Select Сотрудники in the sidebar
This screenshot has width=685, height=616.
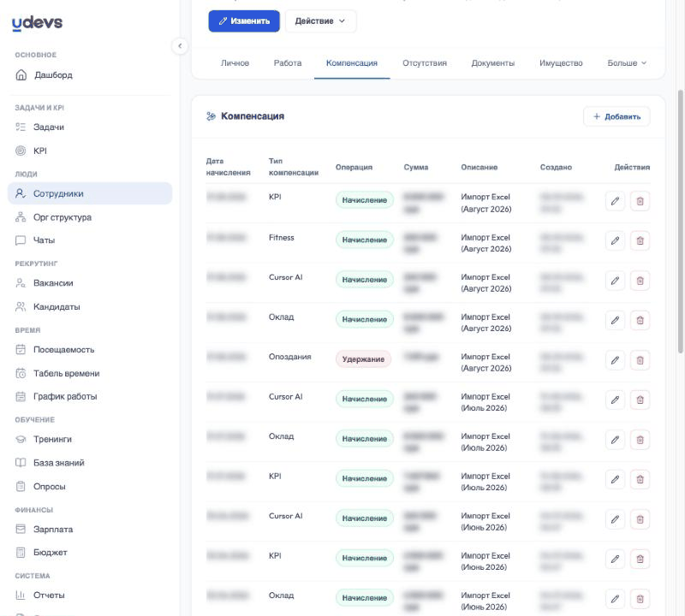[90, 193]
